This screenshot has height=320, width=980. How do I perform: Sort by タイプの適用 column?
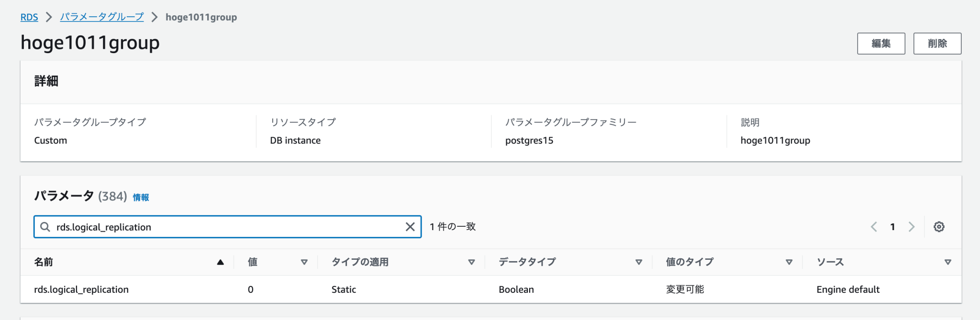pyautogui.click(x=471, y=262)
